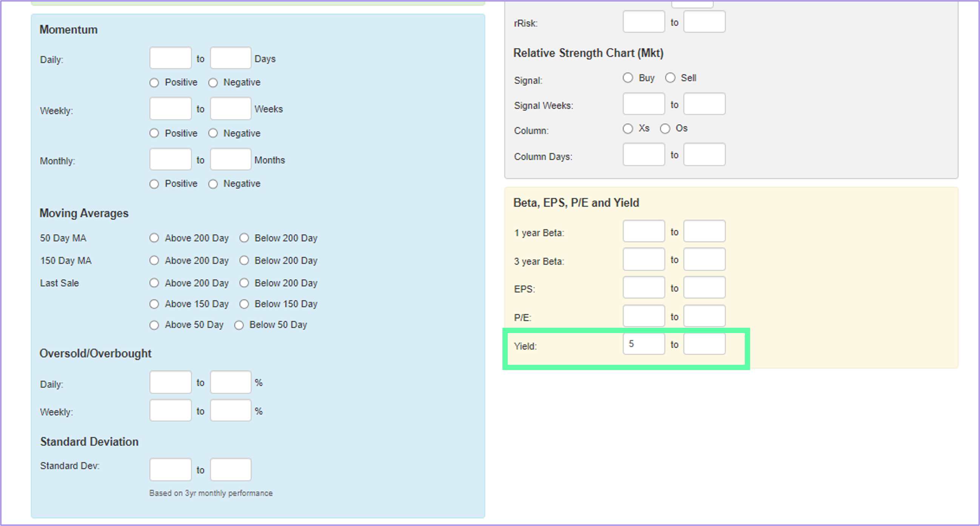Screen dimensions: 980x526
Task: Click 3 year Beta maximum field
Action: [704, 259]
